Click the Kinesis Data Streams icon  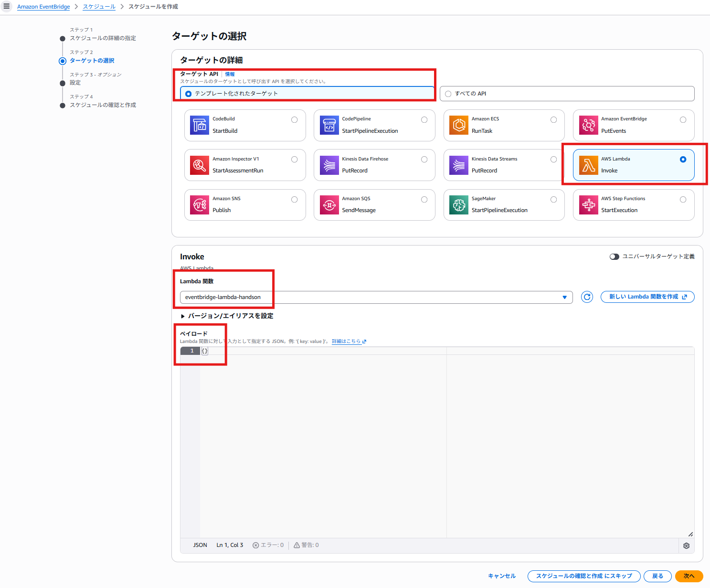459,165
